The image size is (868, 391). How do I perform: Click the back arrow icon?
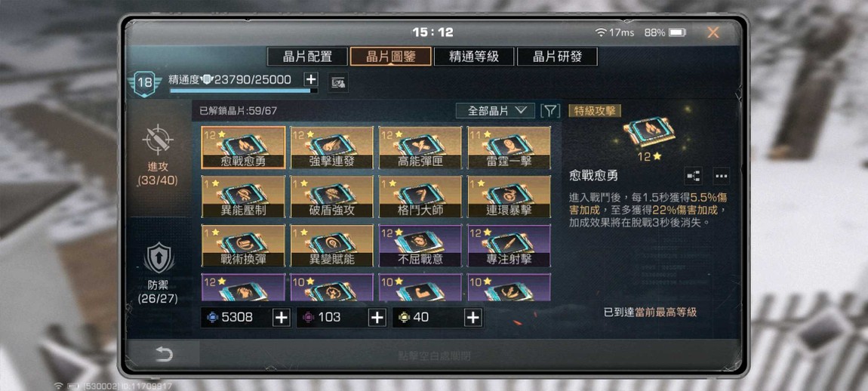tap(163, 354)
